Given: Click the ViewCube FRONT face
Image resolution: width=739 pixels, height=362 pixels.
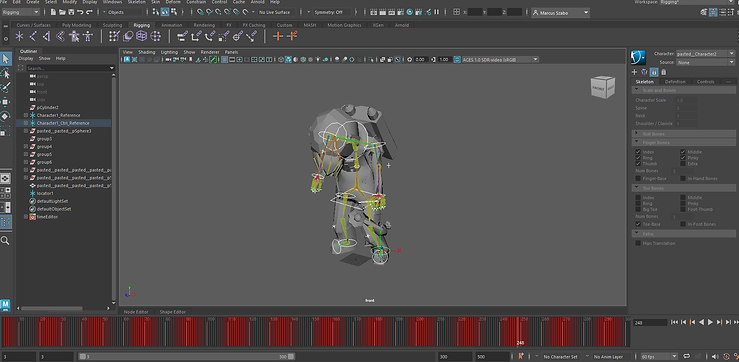Looking at the screenshot, I should coord(600,88).
